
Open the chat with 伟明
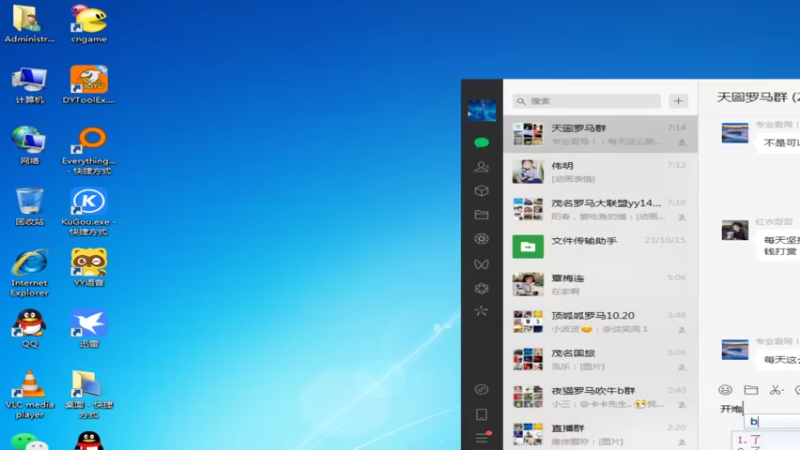(x=600, y=172)
